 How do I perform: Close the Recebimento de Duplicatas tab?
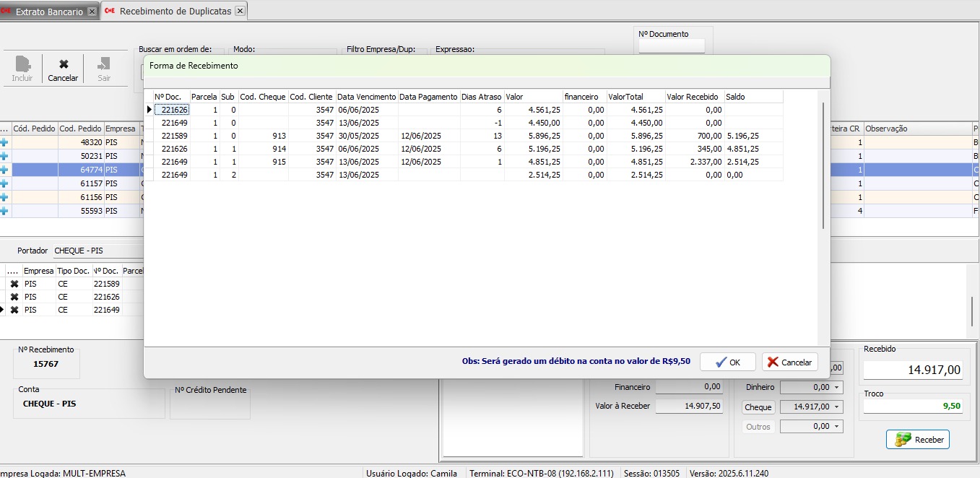240,11
